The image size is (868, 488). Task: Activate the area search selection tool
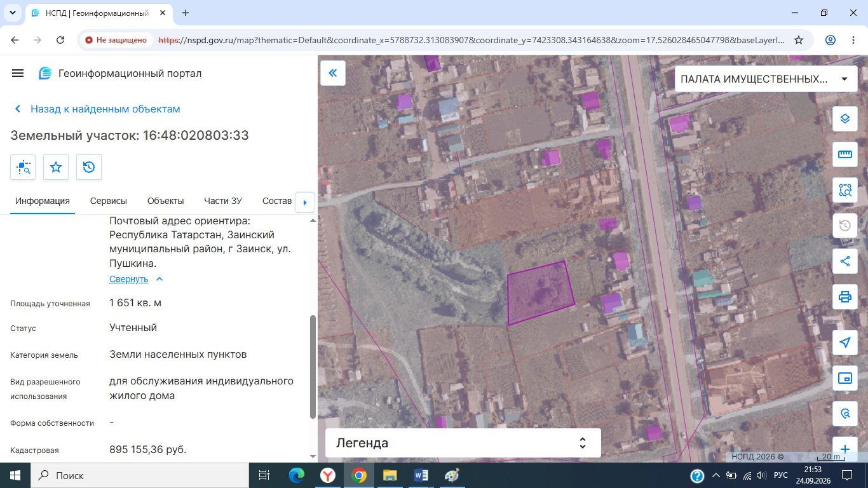tap(845, 190)
